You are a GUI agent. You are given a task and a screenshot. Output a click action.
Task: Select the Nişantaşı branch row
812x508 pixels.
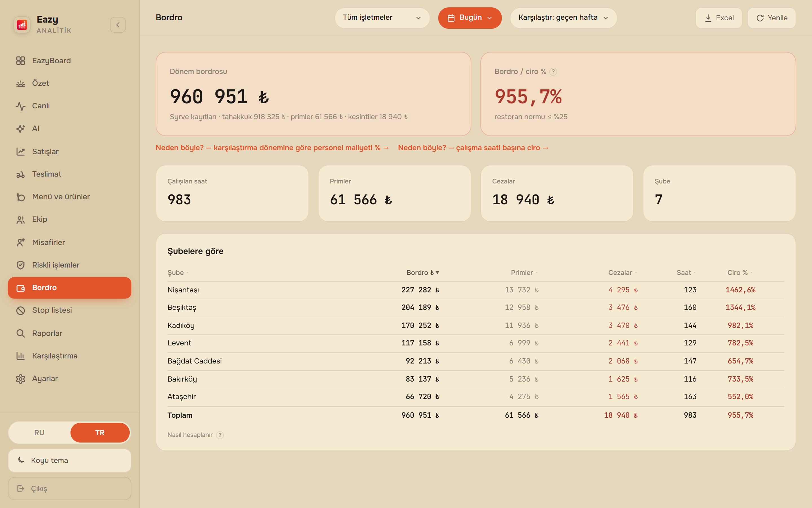tap(476, 290)
